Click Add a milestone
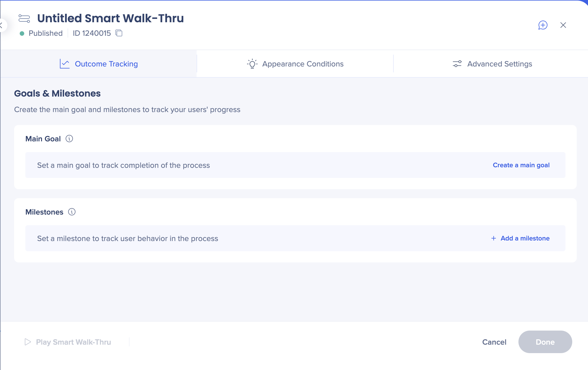This screenshot has width=588, height=370. click(520, 238)
